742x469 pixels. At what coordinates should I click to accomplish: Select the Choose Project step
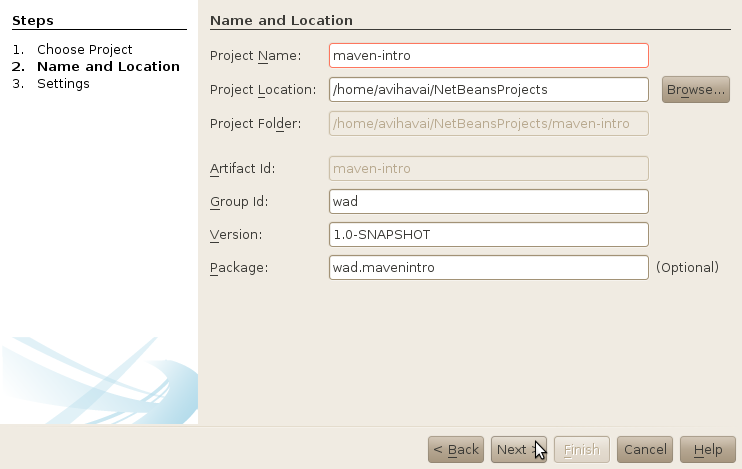click(x=85, y=49)
